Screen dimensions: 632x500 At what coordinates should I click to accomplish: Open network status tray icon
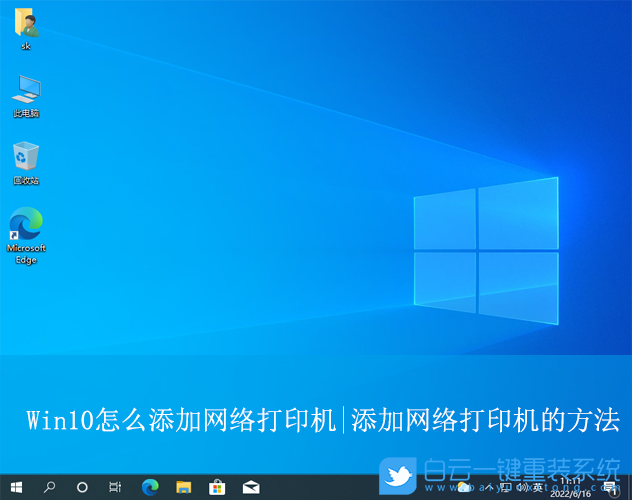[x=506, y=488]
